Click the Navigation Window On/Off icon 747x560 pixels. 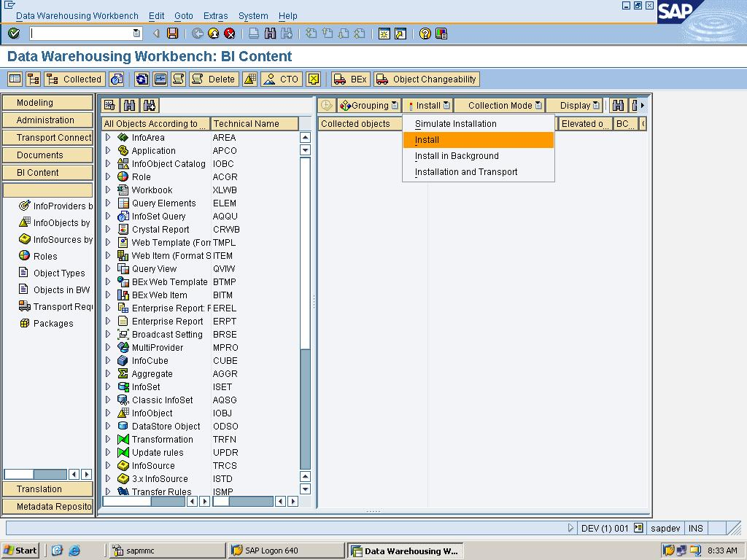[x=15, y=79]
